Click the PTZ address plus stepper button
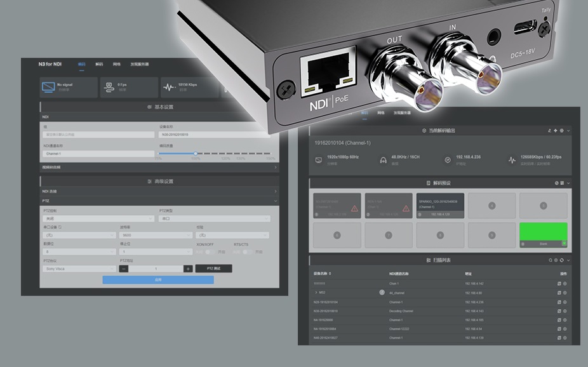Screen dimensions: 588x367 point(188,269)
